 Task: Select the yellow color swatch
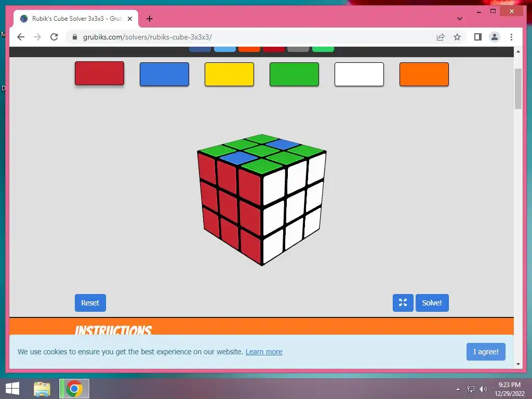point(229,74)
